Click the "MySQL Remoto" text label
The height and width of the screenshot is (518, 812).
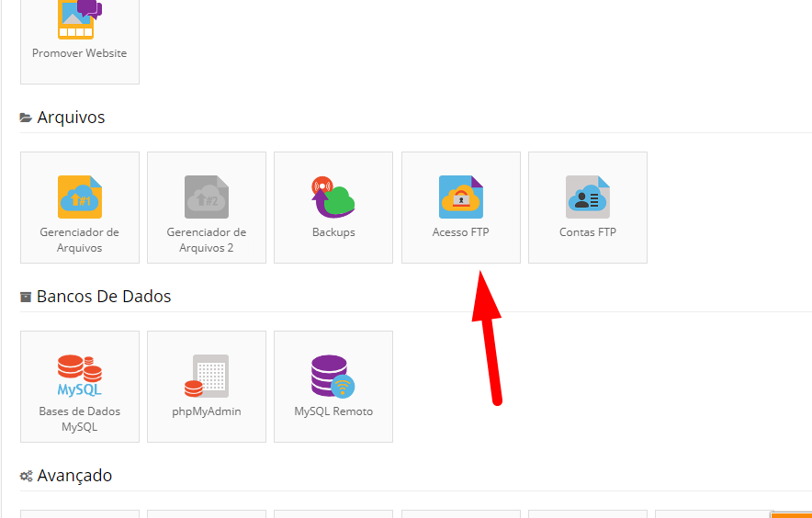[x=333, y=411]
